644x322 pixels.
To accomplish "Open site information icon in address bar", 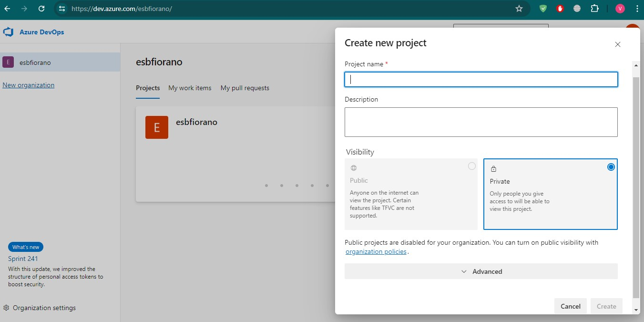I will coord(61,9).
